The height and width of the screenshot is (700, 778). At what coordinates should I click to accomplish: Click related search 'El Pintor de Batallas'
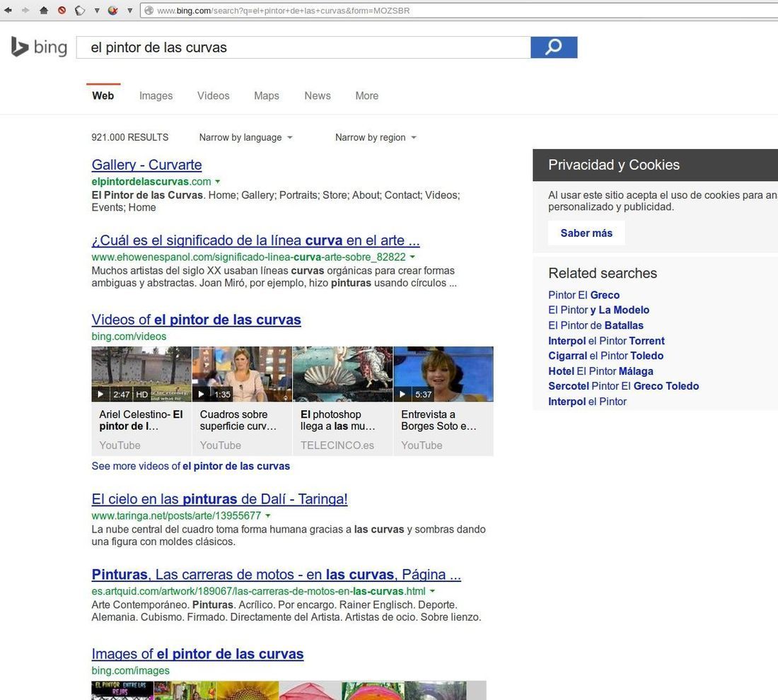click(596, 325)
